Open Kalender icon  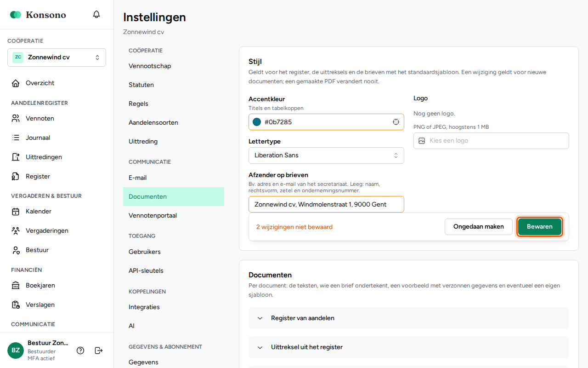pyautogui.click(x=16, y=212)
